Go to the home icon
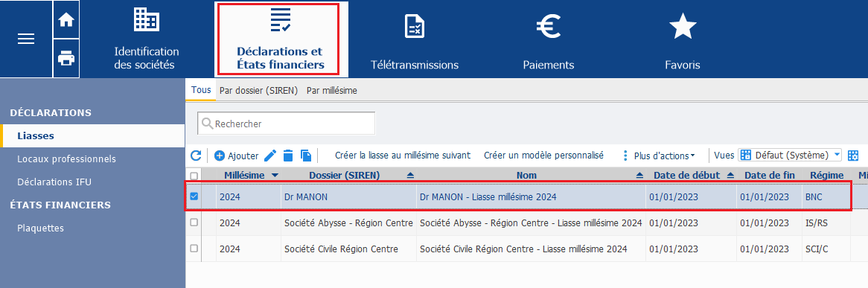The image size is (868, 288). pos(66,20)
